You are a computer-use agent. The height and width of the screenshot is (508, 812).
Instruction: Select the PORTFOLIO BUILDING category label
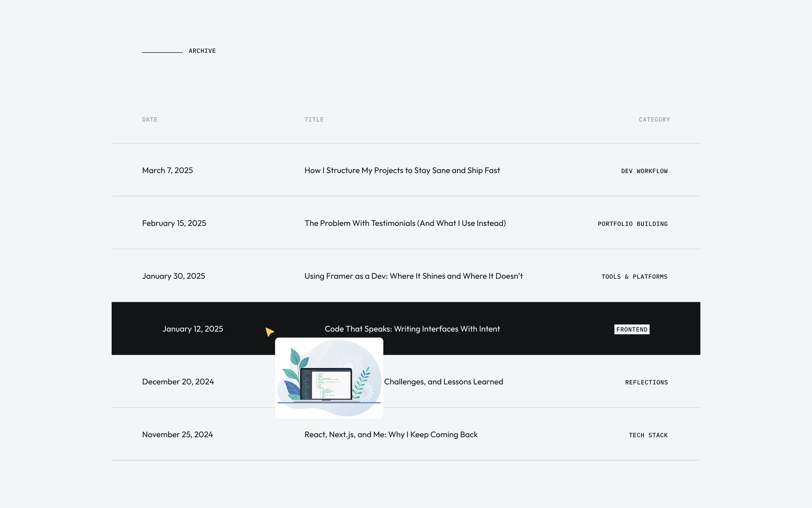tap(632, 224)
